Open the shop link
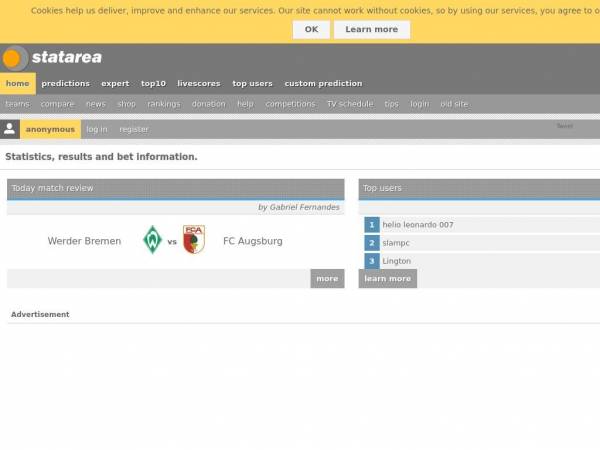The image size is (600, 450). pos(126,104)
